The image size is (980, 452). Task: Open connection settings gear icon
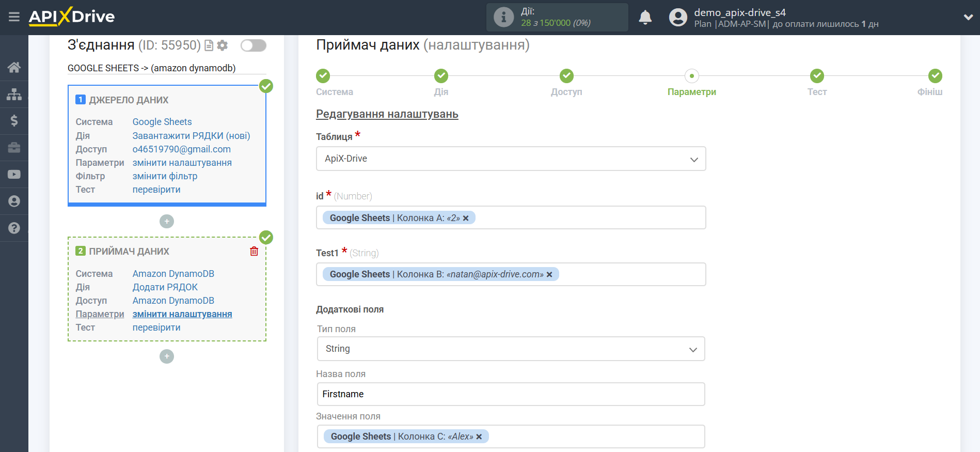point(223,45)
